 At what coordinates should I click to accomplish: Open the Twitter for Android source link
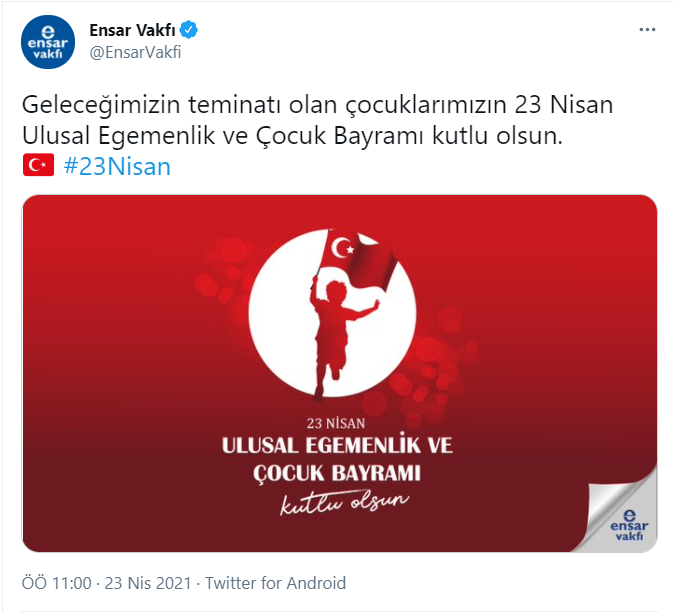click(x=275, y=583)
